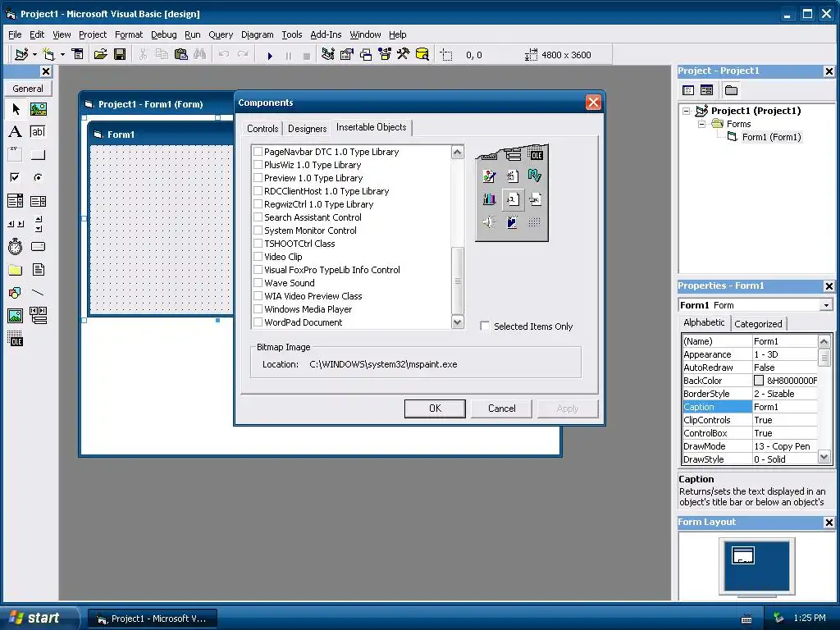Click the Save Project floppy disk icon
Screen dimensions: 840x630
coord(120,54)
